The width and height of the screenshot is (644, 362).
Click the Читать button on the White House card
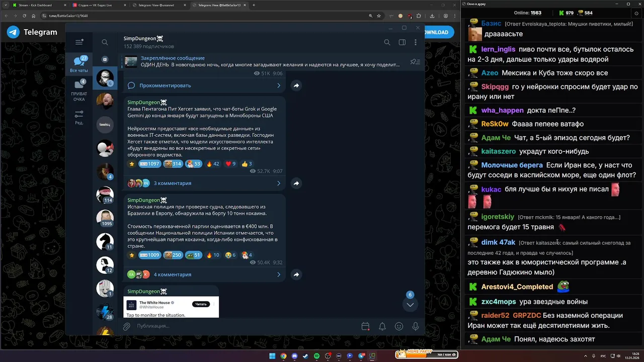click(x=201, y=304)
